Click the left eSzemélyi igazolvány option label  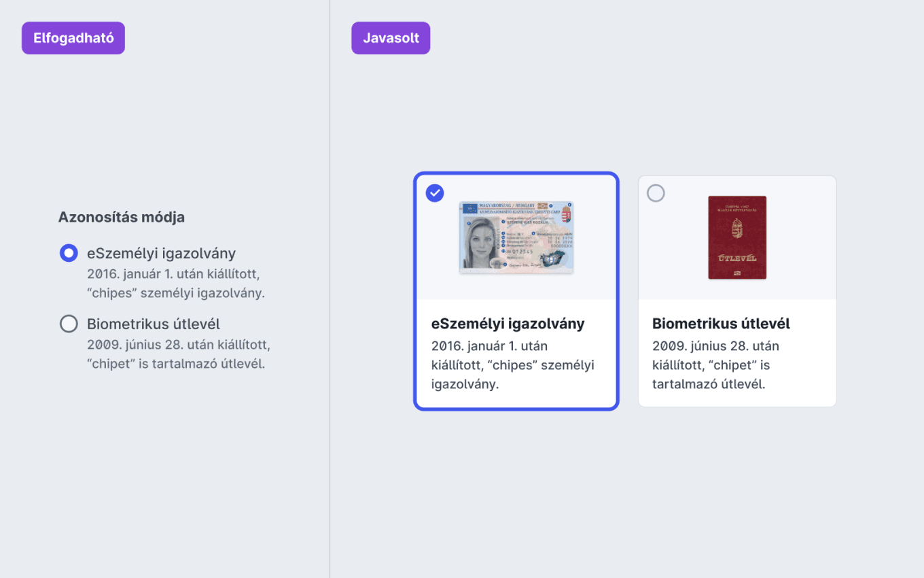tap(162, 254)
